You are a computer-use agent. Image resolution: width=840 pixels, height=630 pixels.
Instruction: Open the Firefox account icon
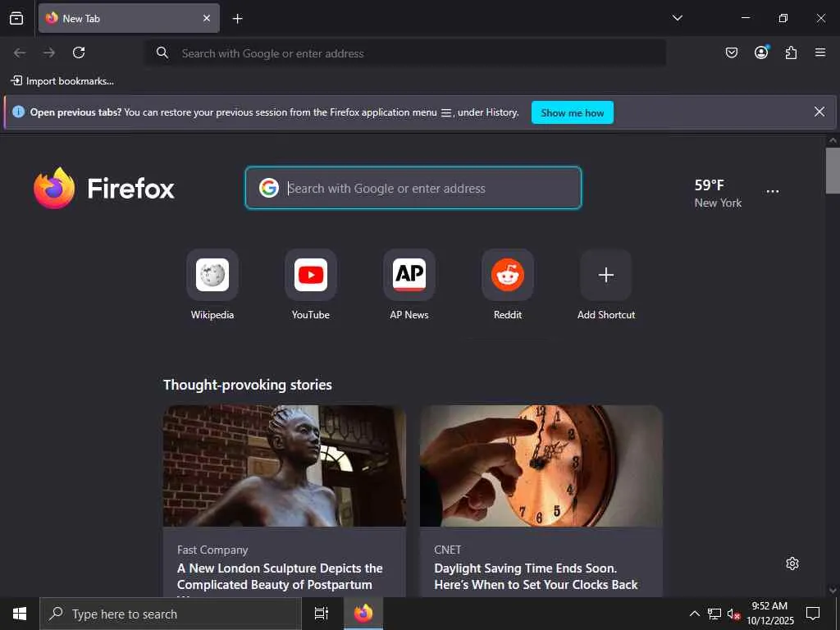pos(761,52)
